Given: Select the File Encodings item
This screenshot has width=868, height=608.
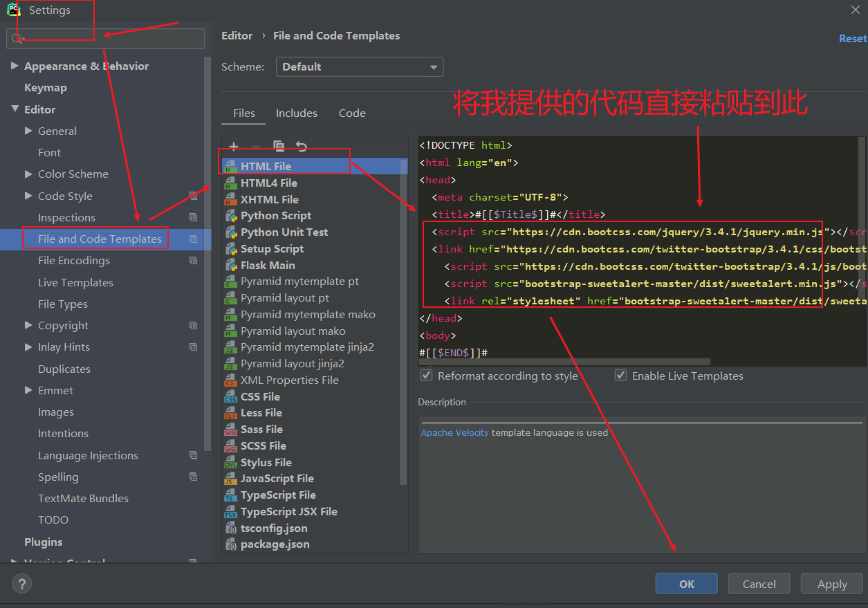Looking at the screenshot, I should click(74, 261).
